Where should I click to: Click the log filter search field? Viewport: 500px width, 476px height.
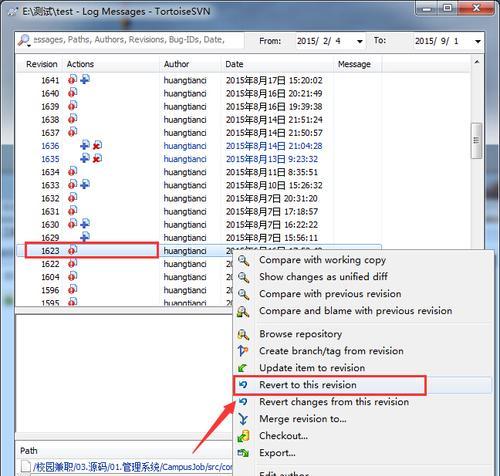[x=138, y=40]
